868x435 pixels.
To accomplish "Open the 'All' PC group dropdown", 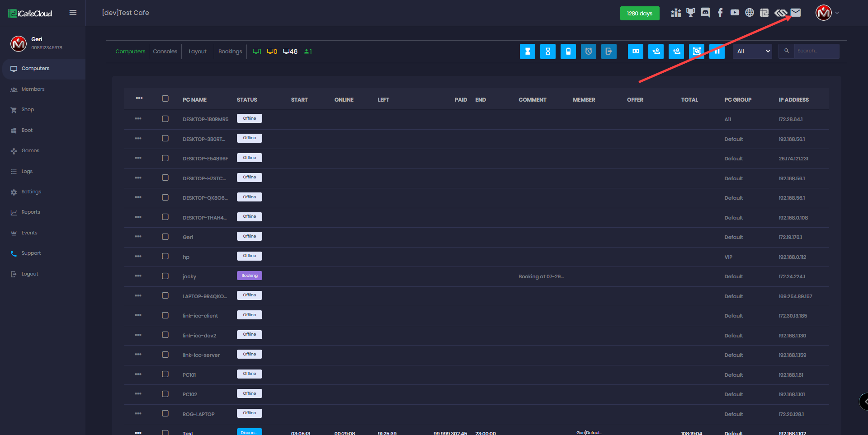I will [x=752, y=51].
